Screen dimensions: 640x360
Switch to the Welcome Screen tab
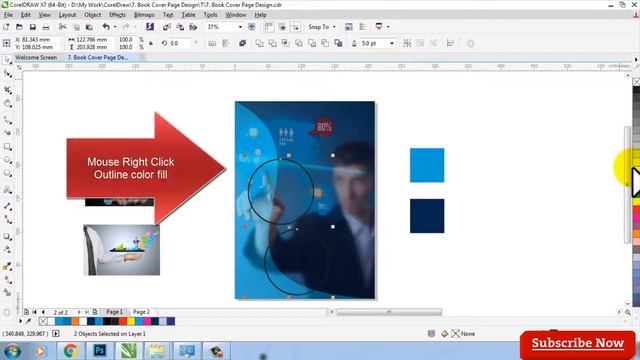click(x=36, y=58)
